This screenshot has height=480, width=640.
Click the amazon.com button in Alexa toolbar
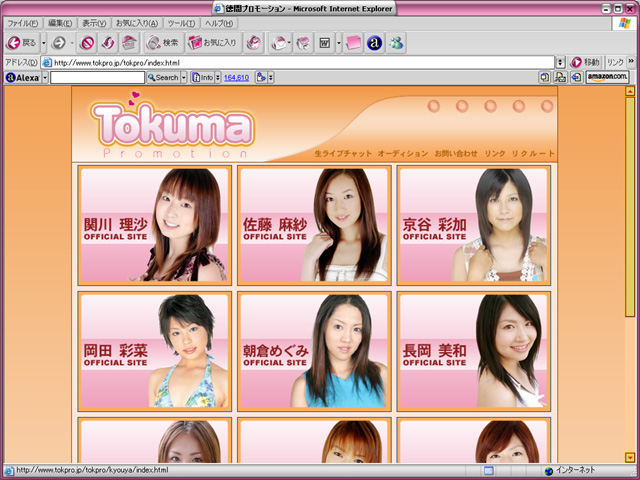point(607,76)
